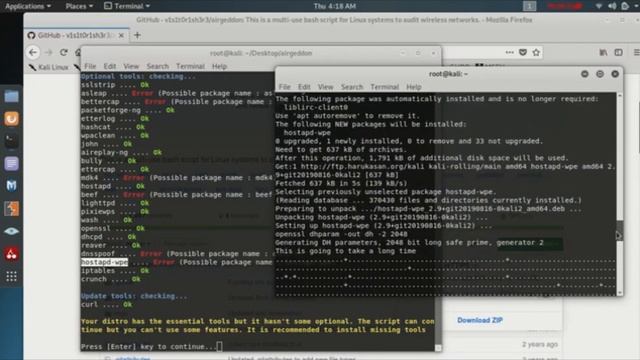Open File menu in root@kali terminal
640x360 pixels.
point(284,87)
